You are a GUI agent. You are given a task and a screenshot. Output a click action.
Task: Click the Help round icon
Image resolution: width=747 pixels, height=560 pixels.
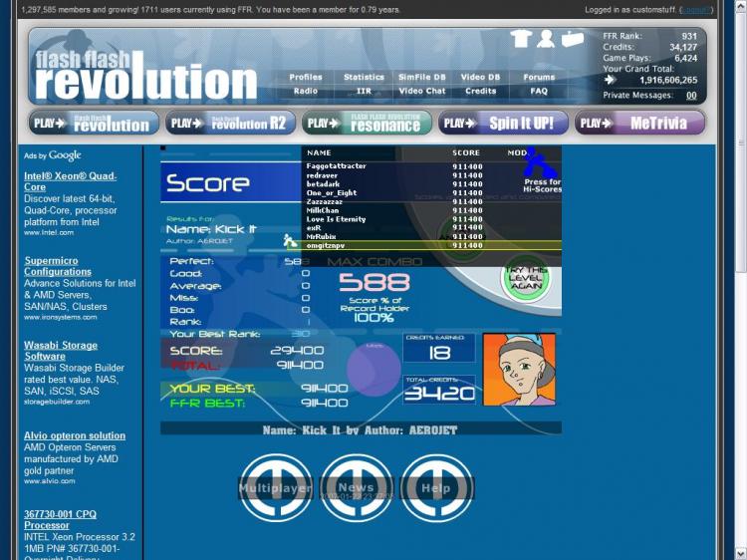point(436,488)
